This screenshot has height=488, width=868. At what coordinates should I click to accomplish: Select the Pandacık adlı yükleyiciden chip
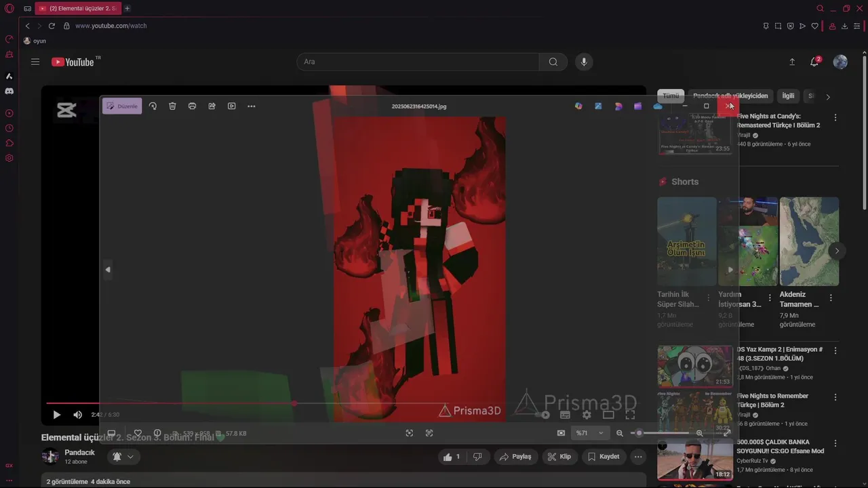730,96
